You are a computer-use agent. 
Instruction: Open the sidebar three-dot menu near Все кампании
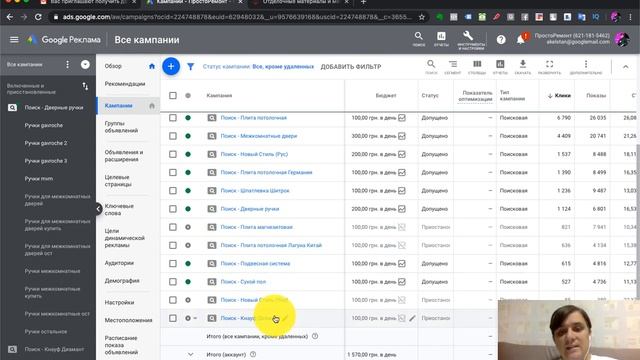tap(67, 64)
